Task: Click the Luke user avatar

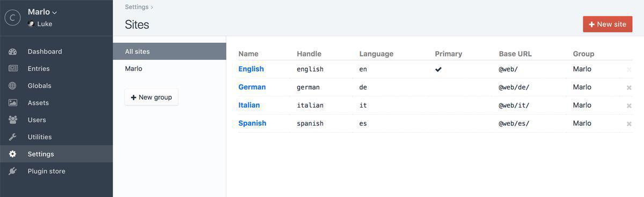Action: [x=31, y=24]
